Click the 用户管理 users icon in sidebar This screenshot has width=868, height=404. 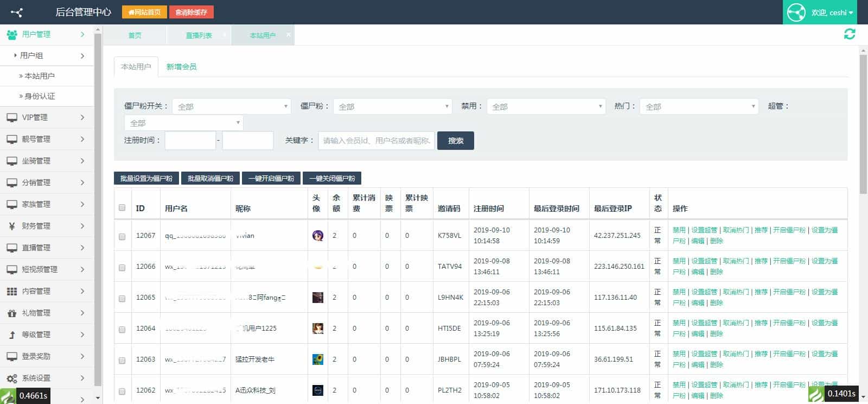(12, 35)
